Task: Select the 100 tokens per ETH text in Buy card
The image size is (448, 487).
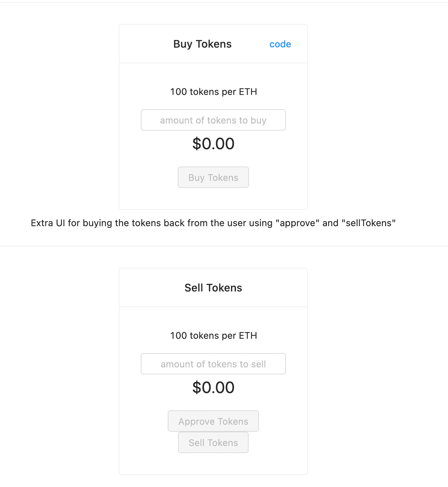Action: [x=213, y=92]
